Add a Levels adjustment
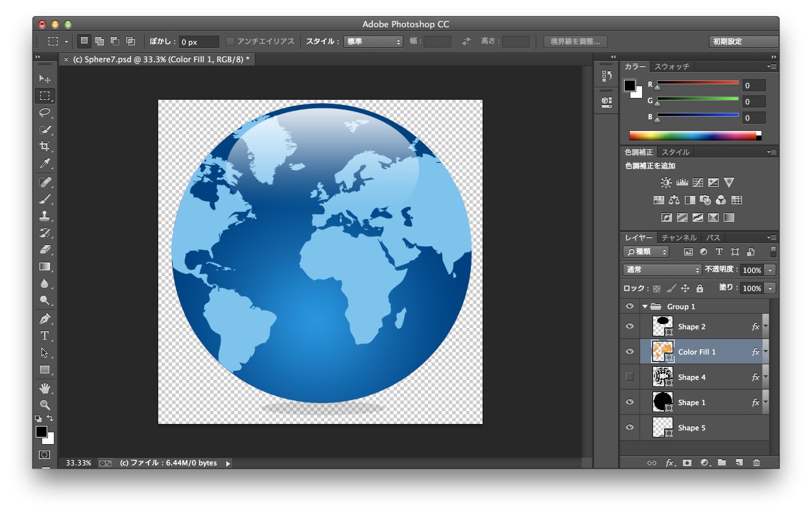Viewport: 812px width, 514px height. tap(682, 183)
